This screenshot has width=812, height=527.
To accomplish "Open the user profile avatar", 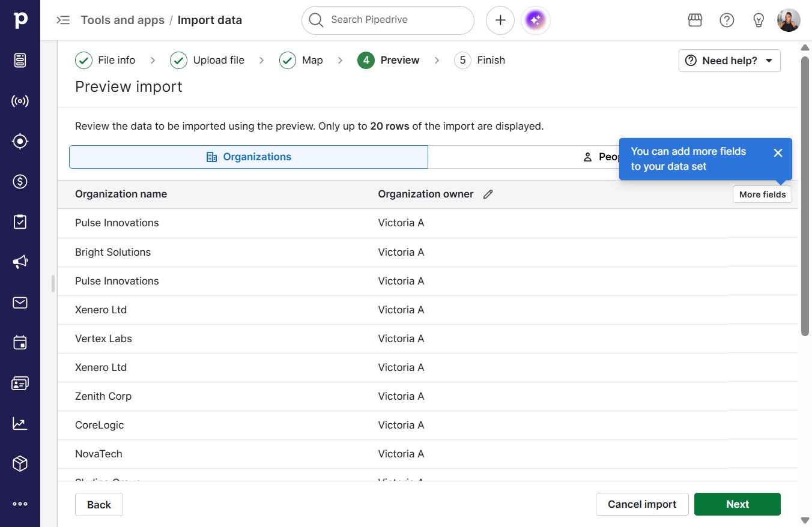I will 789,20.
